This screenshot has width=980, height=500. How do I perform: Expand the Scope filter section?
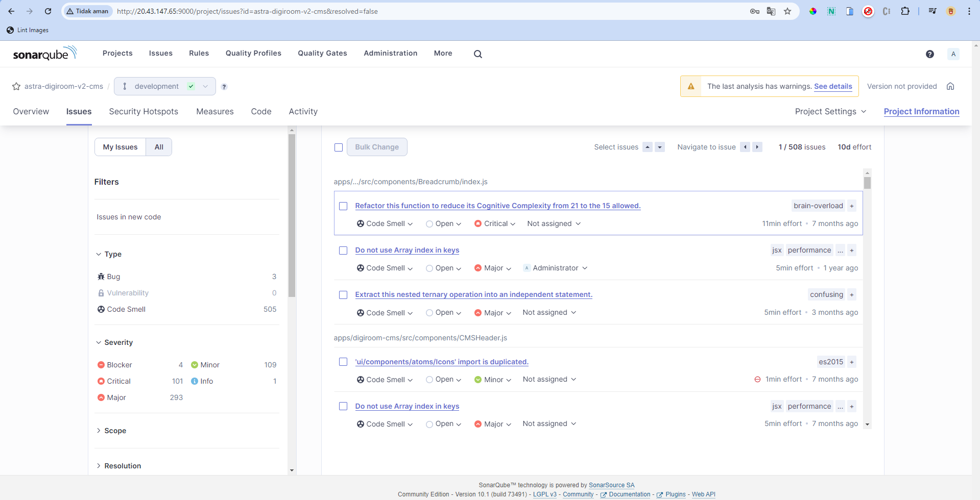pos(111,431)
